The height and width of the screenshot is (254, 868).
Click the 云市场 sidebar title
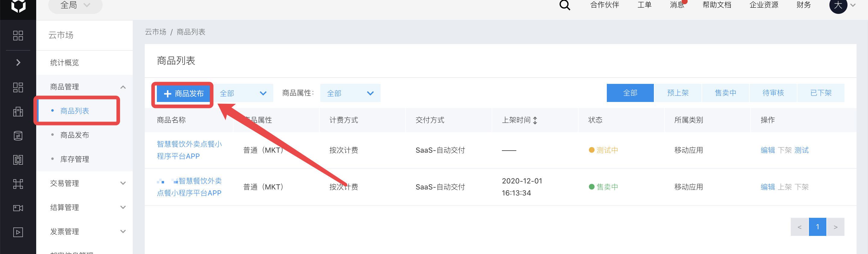61,35
